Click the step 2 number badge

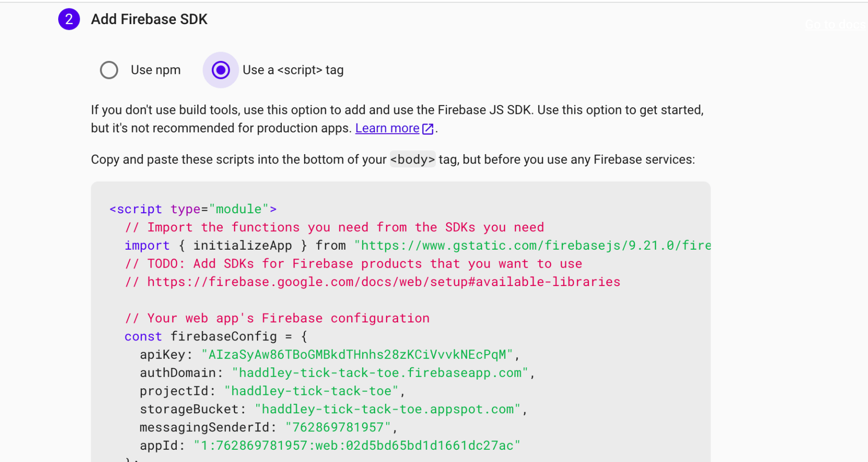(69, 19)
